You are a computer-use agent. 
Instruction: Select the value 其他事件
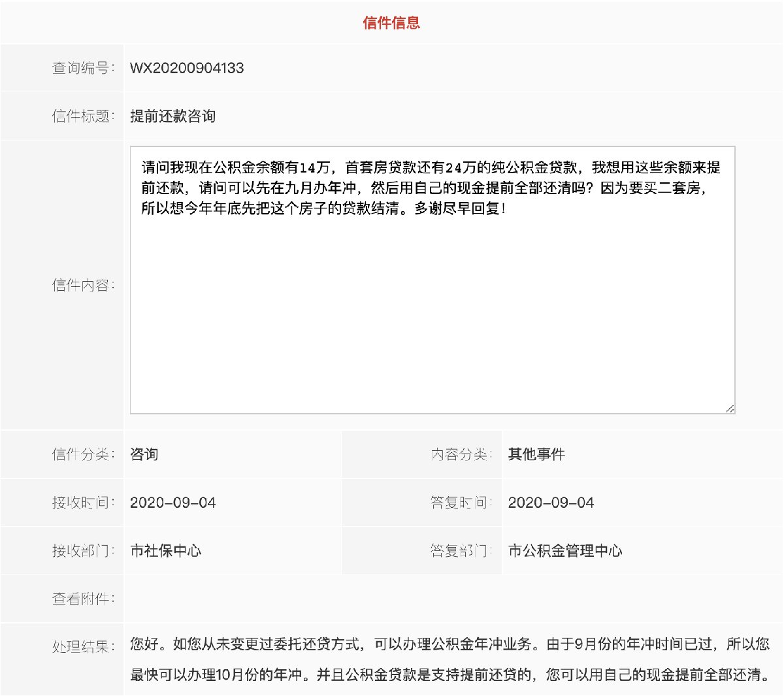point(536,454)
